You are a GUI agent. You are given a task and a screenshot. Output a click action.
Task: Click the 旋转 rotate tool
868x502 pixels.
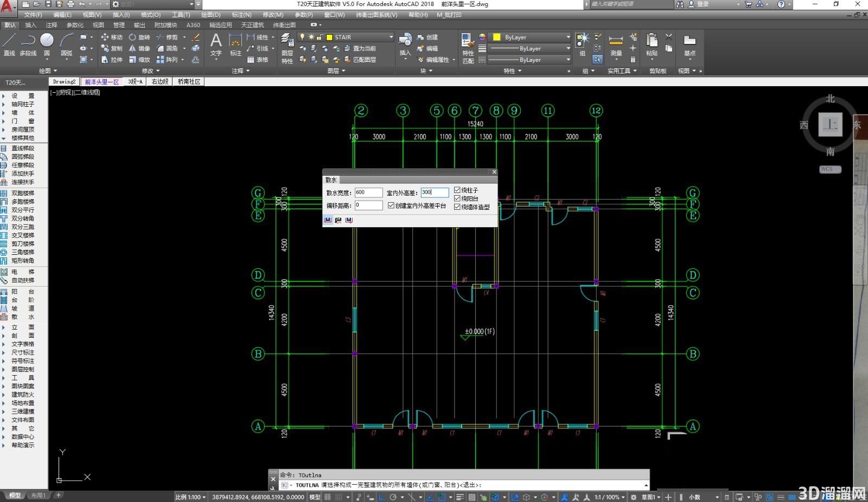coord(139,37)
